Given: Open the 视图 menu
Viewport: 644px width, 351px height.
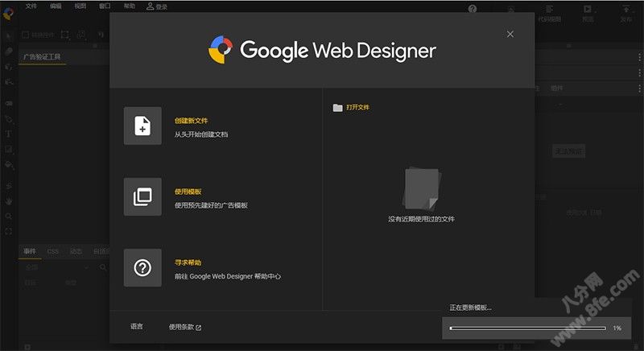Looking at the screenshot, I should 80,6.
